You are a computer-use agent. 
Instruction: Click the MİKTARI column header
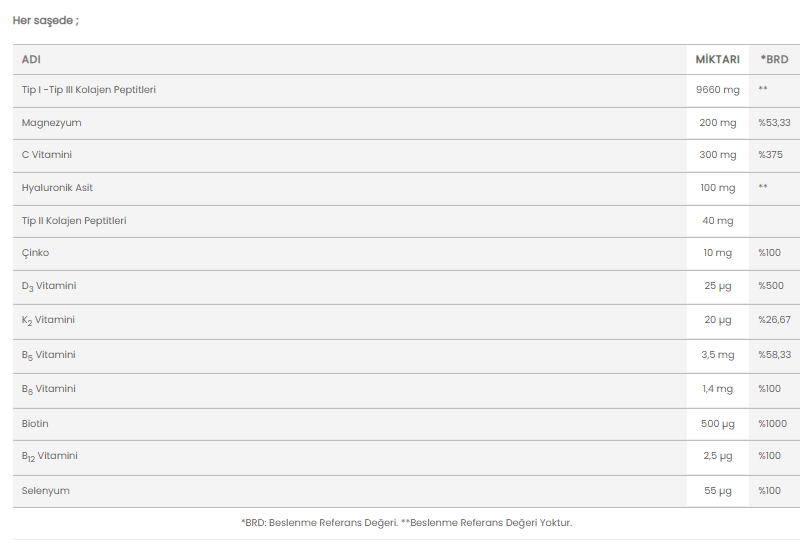717,60
